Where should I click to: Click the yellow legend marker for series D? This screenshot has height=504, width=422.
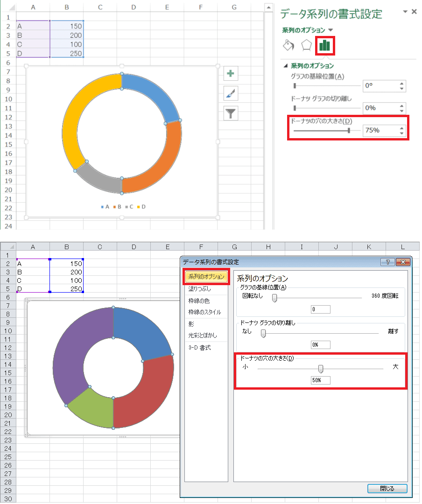138,207
